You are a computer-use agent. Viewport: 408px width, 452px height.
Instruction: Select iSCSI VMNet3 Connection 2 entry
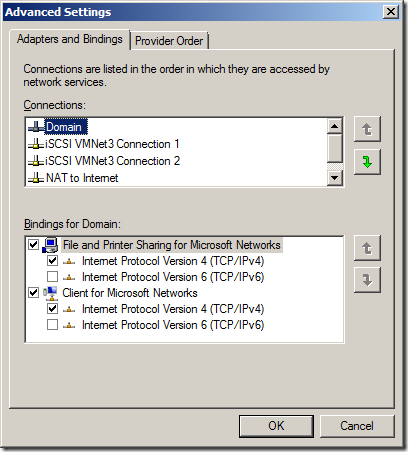pyautogui.click(x=104, y=161)
